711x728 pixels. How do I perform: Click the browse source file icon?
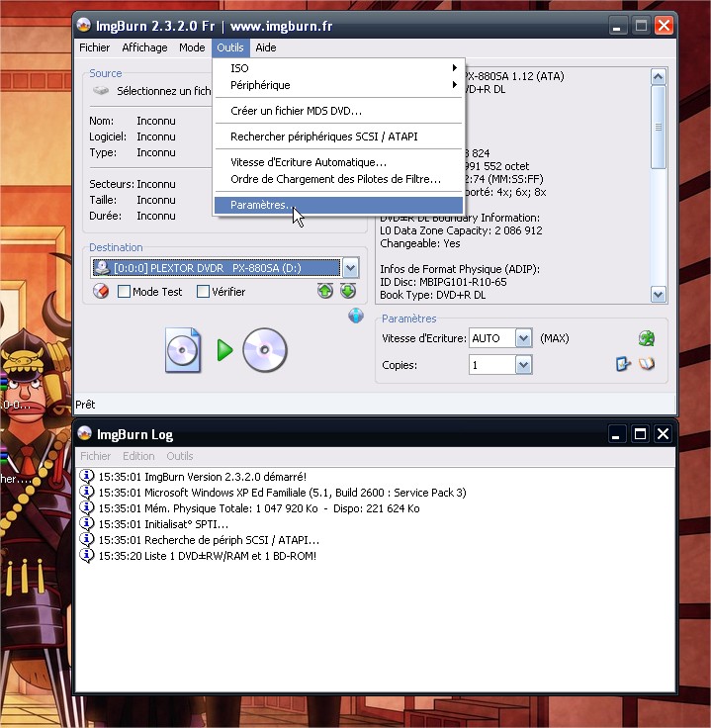[101, 91]
